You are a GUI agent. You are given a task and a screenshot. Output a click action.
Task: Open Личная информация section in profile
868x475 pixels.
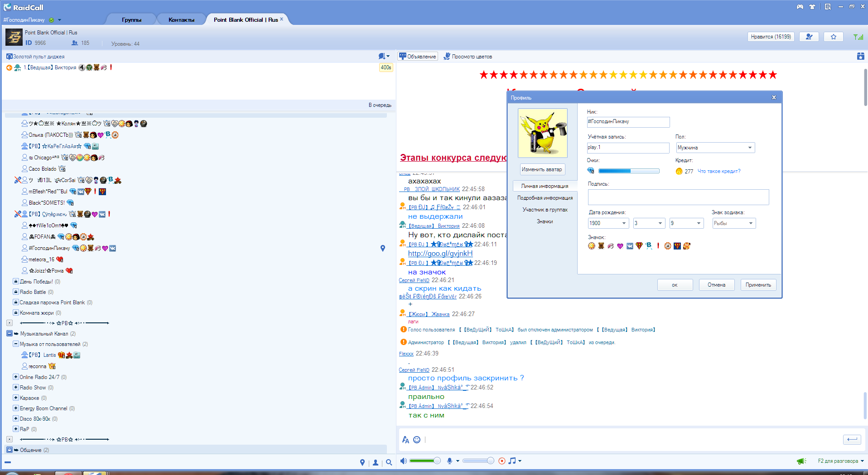click(x=545, y=186)
